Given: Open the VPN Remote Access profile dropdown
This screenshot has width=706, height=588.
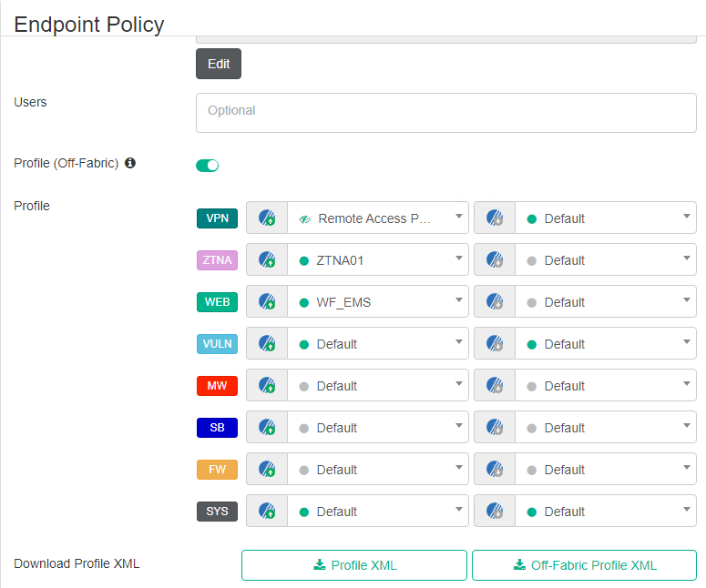Looking at the screenshot, I should click(378, 218).
